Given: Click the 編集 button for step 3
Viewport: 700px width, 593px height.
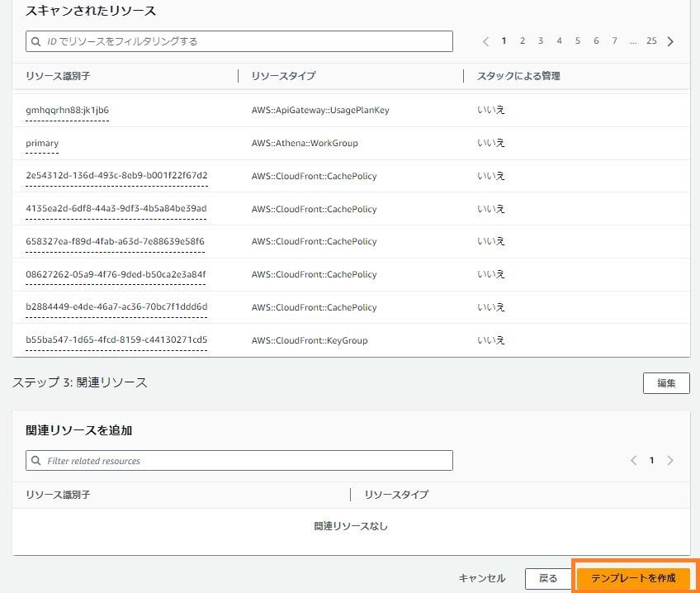Looking at the screenshot, I should 666,383.
